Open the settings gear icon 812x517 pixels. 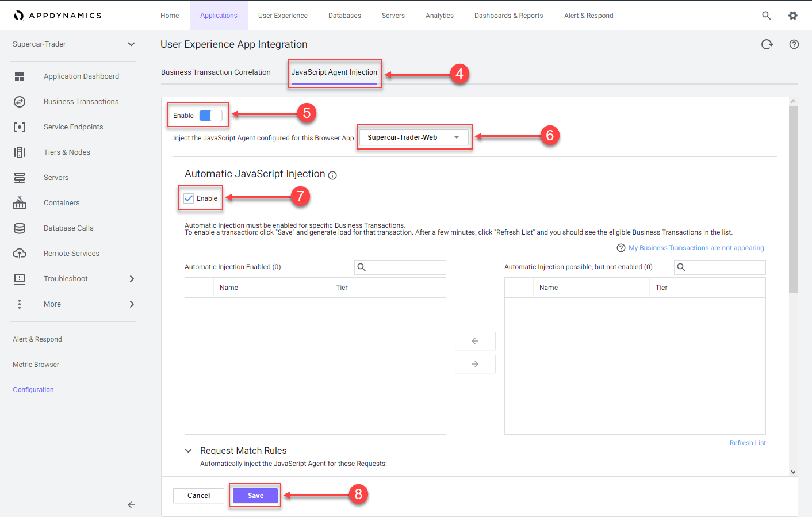(793, 16)
